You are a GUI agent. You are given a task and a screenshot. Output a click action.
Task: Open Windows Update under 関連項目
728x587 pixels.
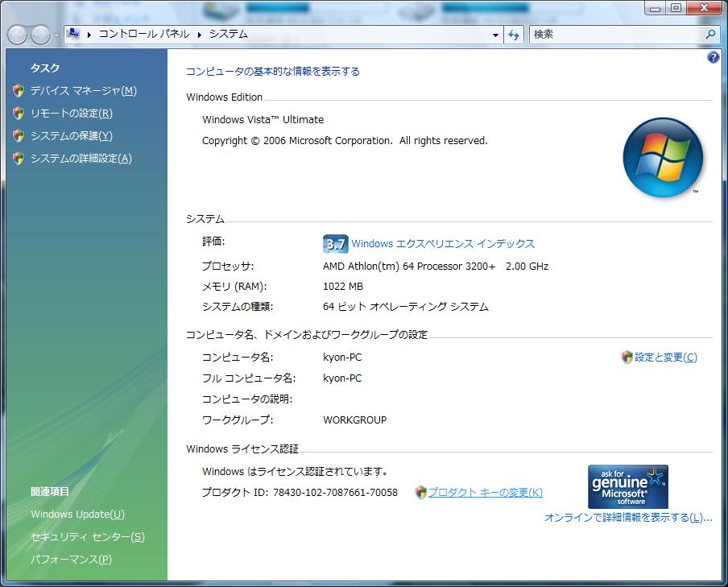pyautogui.click(x=77, y=515)
